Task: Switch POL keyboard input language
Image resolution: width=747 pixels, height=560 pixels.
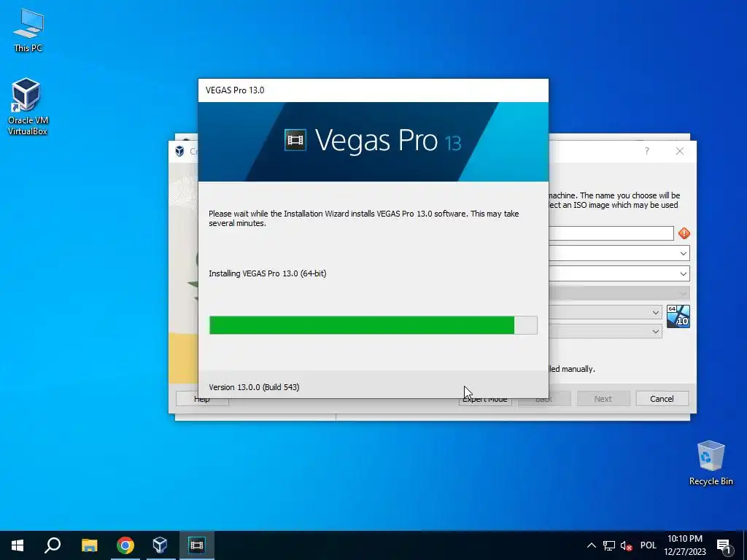Action: point(648,545)
